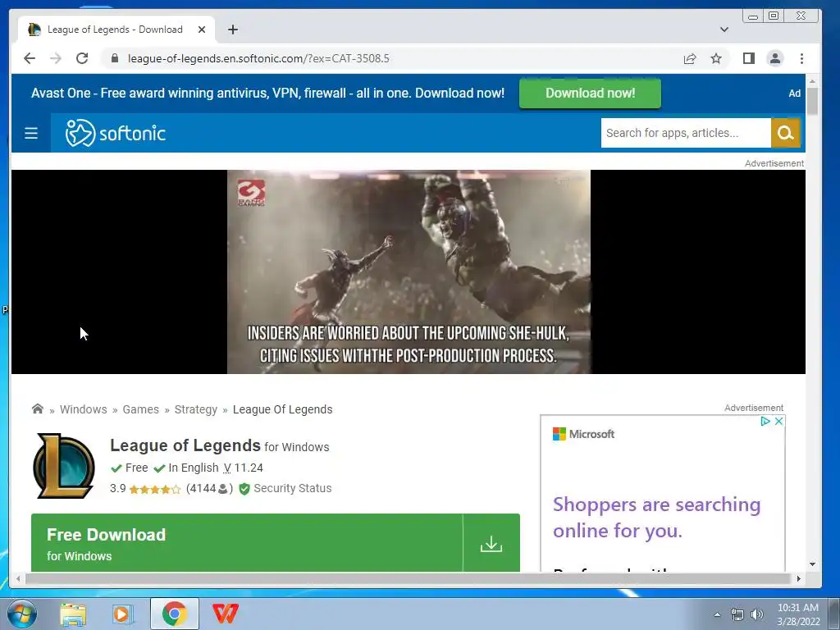Click the browser forward arrow
The image size is (840, 630).
(x=56, y=58)
